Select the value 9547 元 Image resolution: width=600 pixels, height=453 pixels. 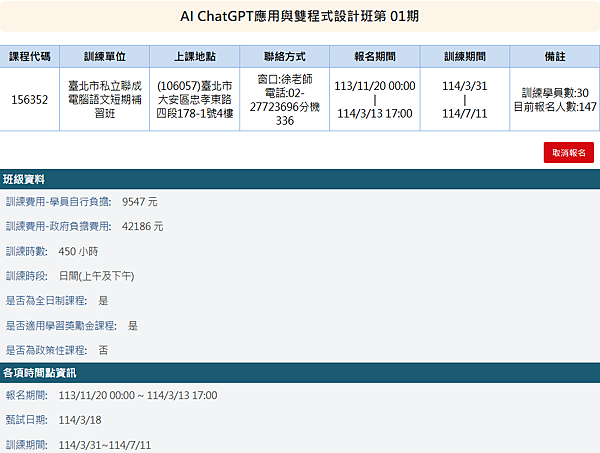click(140, 202)
